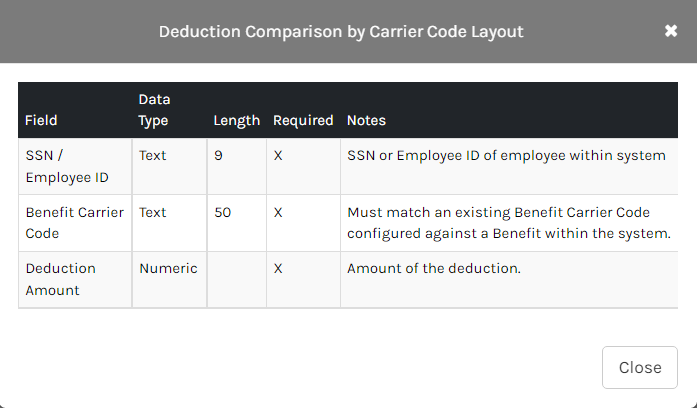Click the Length column header
Image resolution: width=697 pixels, height=408 pixels.
(236, 120)
